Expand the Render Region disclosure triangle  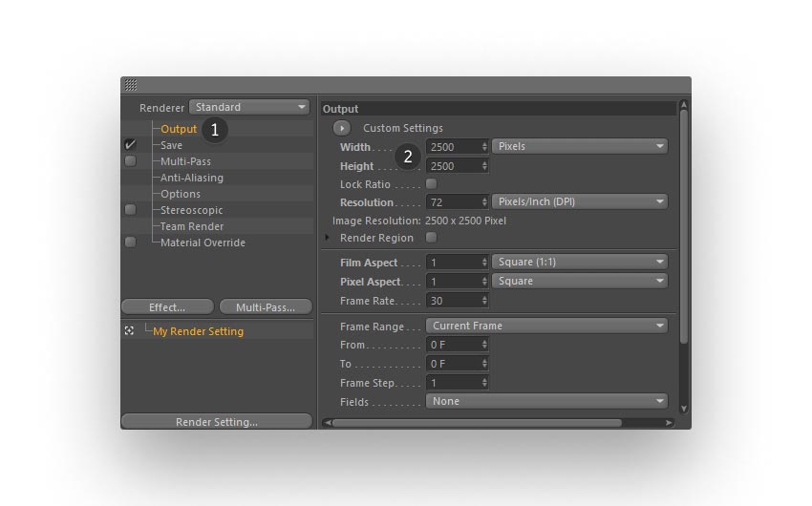point(328,238)
